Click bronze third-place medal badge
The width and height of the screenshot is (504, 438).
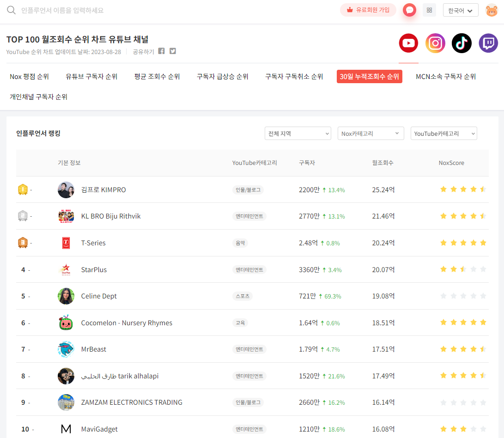pos(23,243)
